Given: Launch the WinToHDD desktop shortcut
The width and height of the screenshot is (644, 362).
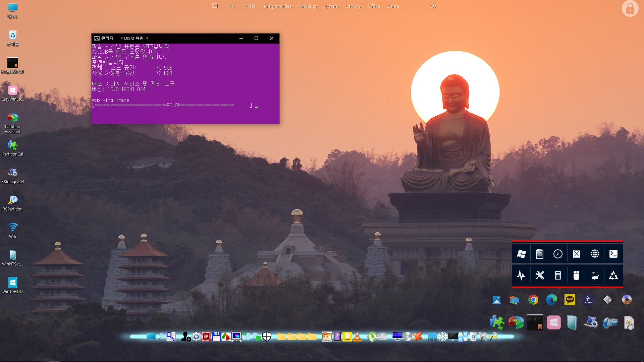Looking at the screenshot, I should coord(13,286).
